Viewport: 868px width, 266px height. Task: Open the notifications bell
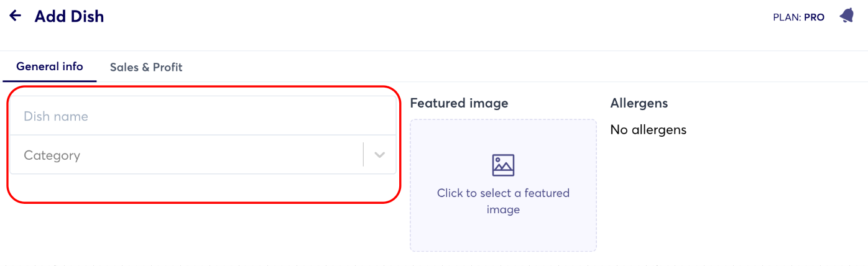pyautogui.click(x=846, y=16)
